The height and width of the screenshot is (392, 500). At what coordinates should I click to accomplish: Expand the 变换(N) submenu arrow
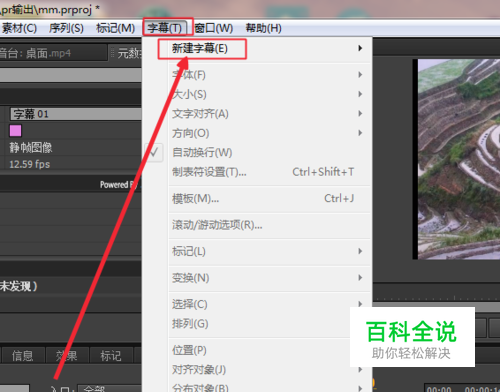(360, 278)
